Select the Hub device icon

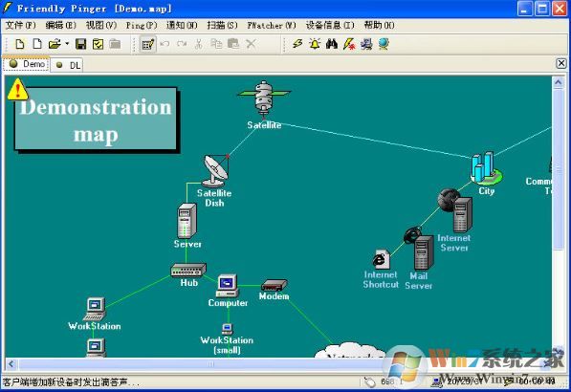(188, 271)
